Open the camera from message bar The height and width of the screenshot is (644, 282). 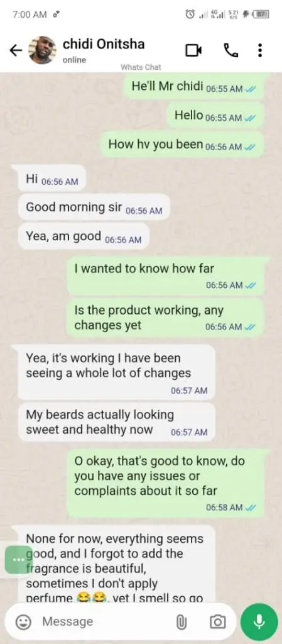click(x=218, y=622)
